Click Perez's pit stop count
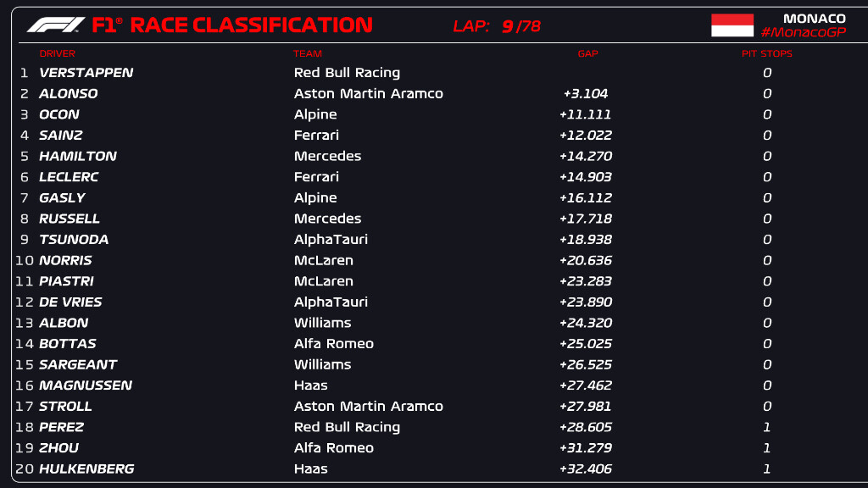Screen dimensions: 868x488 tap(766, 427)
